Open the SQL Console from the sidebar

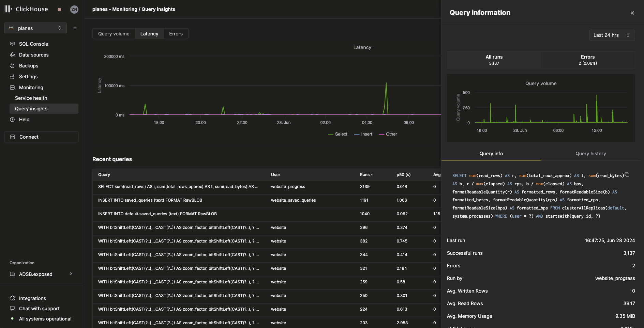click(x=33, y=44)
